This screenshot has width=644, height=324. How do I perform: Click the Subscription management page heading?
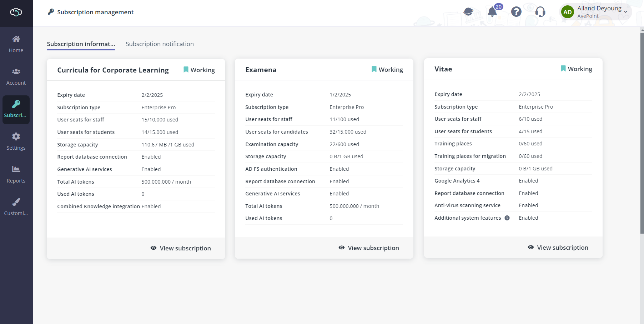pos(95,12)
